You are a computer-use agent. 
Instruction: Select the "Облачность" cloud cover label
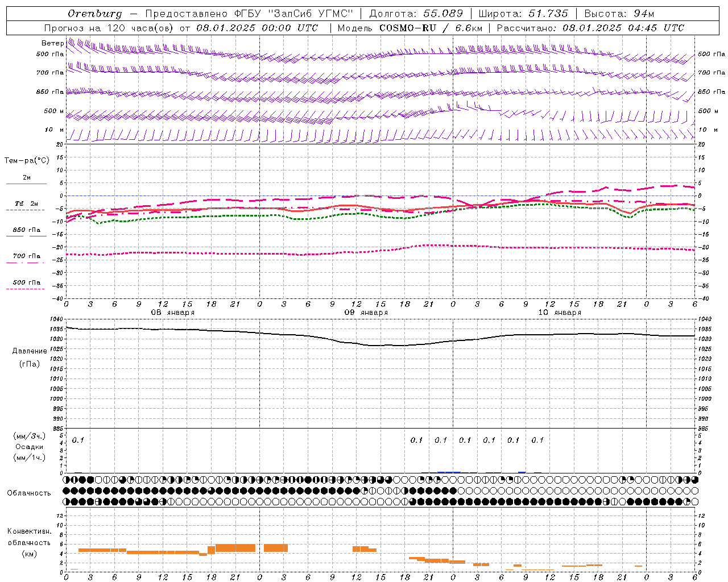point(29,493)
